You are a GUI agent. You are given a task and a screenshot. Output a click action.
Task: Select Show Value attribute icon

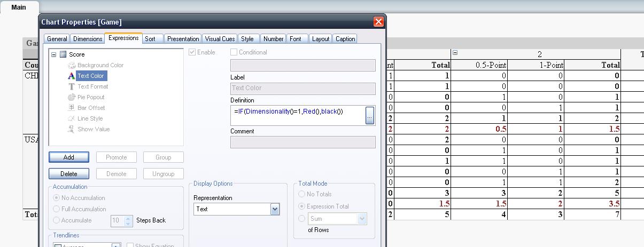(x=72, y=129)
